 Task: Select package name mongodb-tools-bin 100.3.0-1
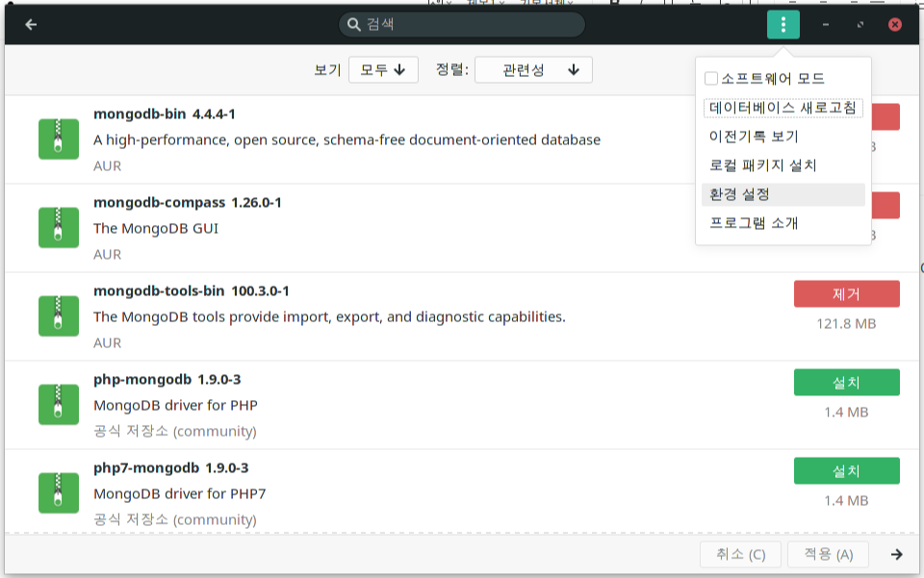point(192,290)
